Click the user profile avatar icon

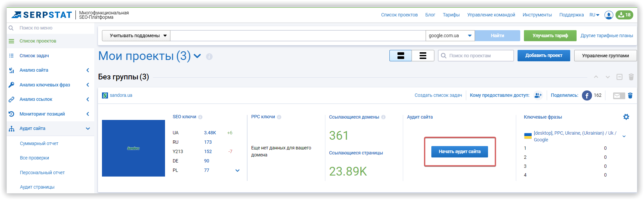[x=608, y=15]
